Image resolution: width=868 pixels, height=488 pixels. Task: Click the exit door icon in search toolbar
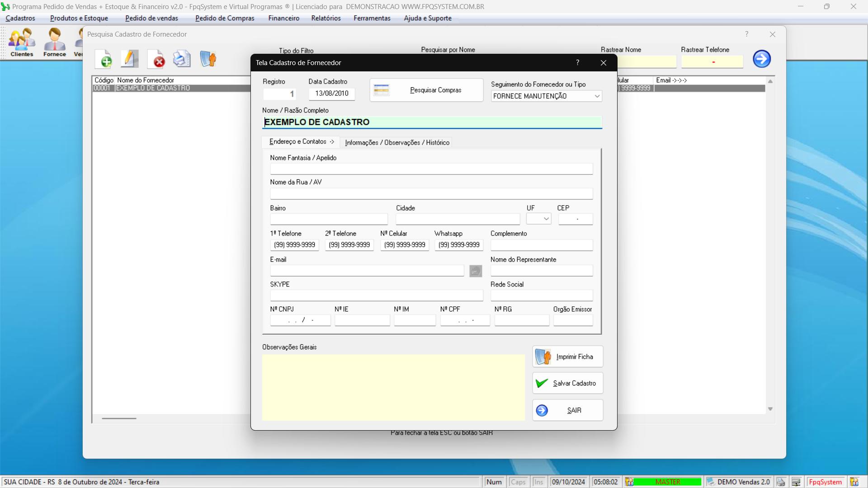pyautogui.click(x=208, y=59)
